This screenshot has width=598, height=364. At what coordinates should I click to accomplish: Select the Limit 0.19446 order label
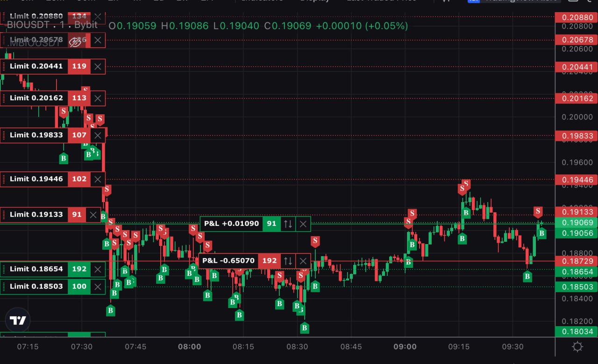[36, 179]
